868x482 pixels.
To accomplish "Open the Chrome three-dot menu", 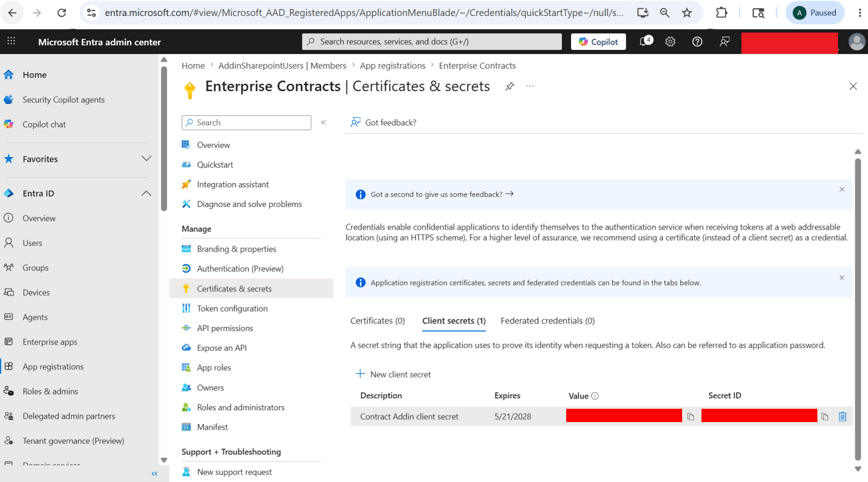I will (859, 13).
